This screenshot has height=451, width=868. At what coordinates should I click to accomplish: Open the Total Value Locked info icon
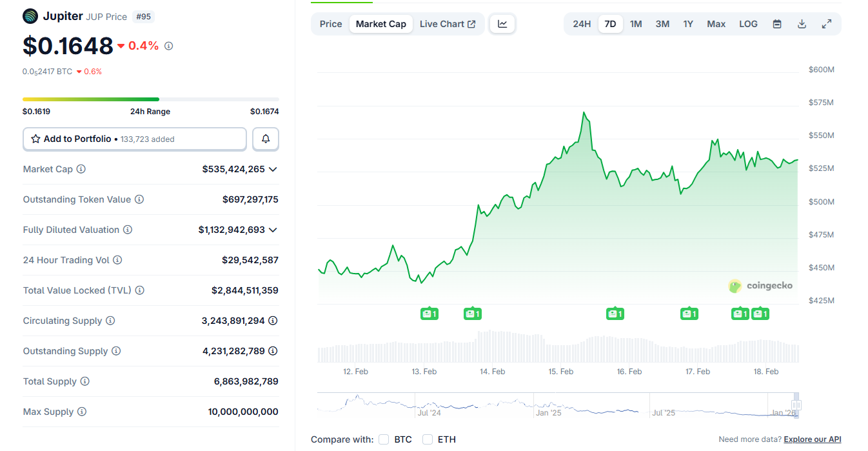pyautogui.click(x=140, y=290)
